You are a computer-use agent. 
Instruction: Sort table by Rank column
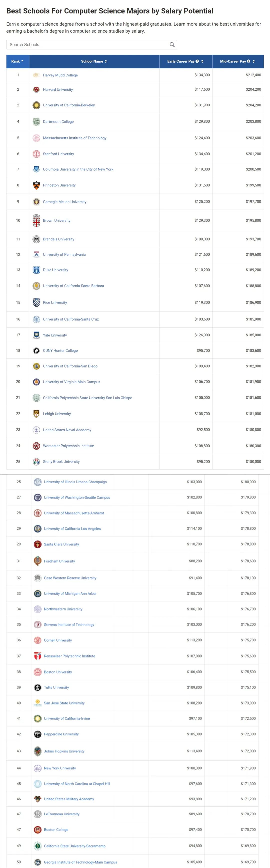[17, 61]
